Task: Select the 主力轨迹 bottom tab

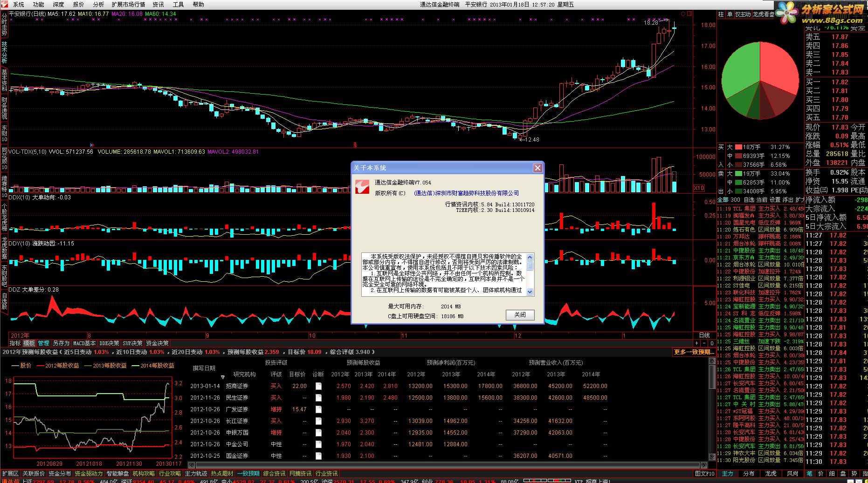Action: [x=196, y=474]
